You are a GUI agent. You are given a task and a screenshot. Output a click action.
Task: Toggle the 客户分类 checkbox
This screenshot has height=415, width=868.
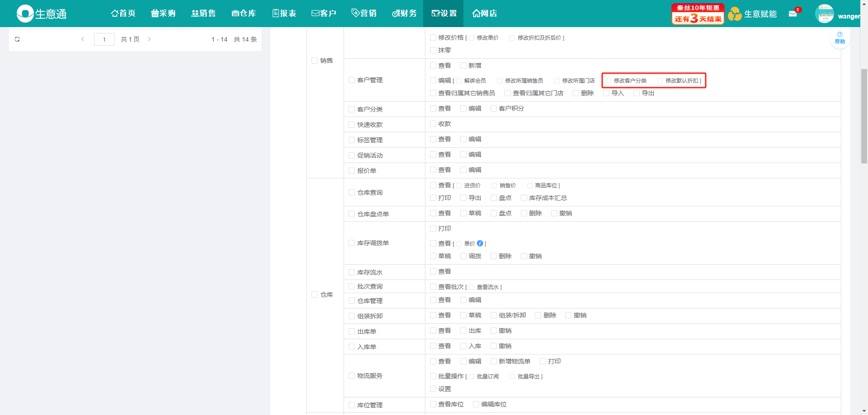coord(352,109)
